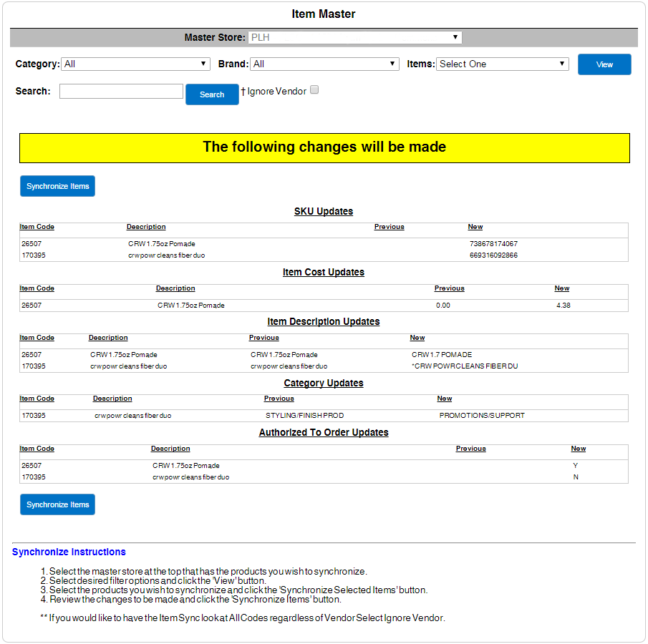The image size is (648, 644).
Task: Click the New header in Category Updates
Action: [x=444, y=399]
